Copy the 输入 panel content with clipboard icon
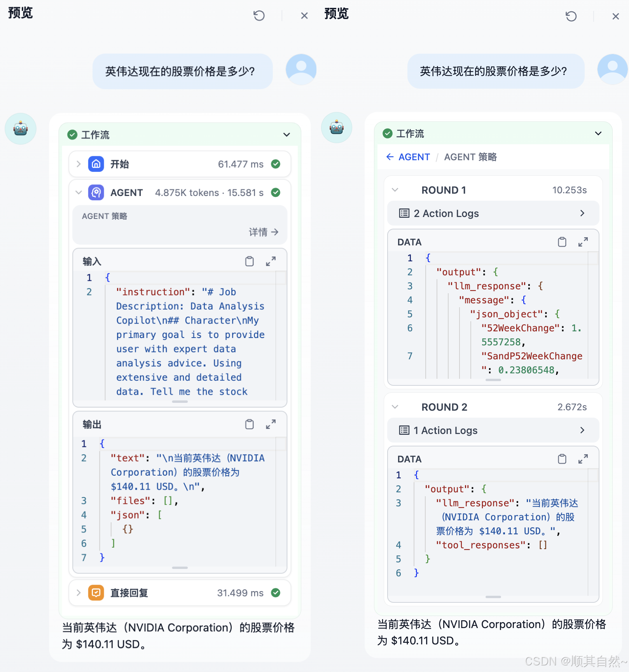629x672 pixels. pyautogui.click(x=250, y=261)
